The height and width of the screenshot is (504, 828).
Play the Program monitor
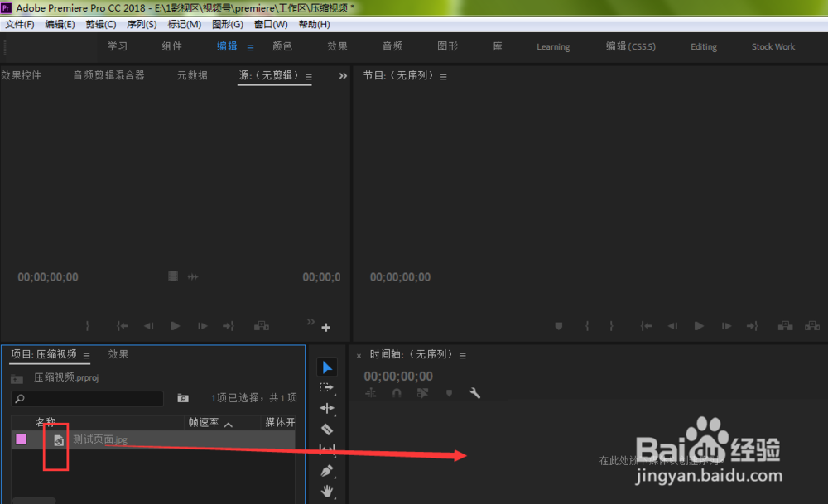pos(699,326)
